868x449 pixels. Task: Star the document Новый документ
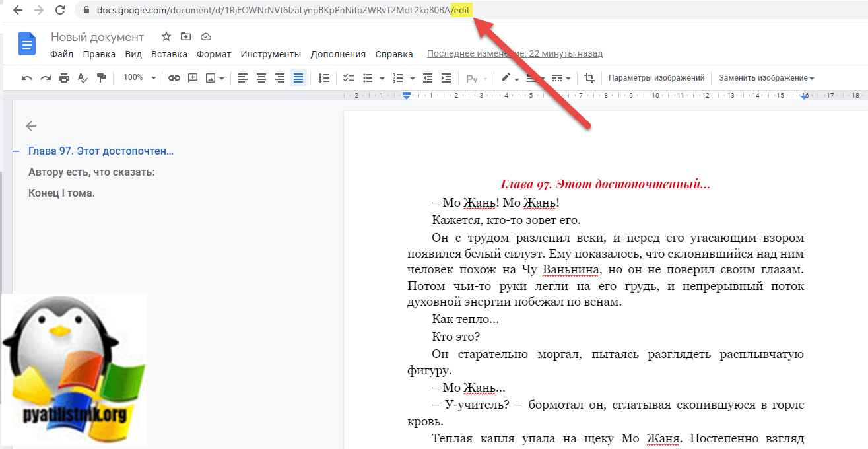(x=166, y=37)
